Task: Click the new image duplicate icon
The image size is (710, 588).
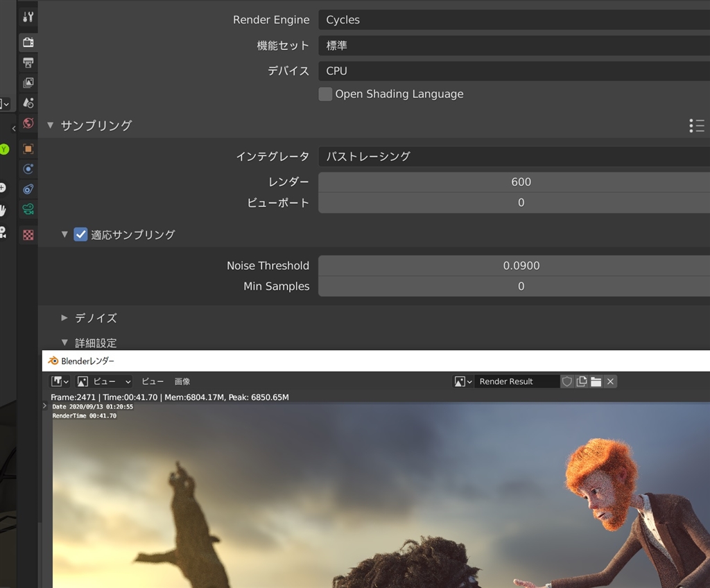Action: point(582,381)
